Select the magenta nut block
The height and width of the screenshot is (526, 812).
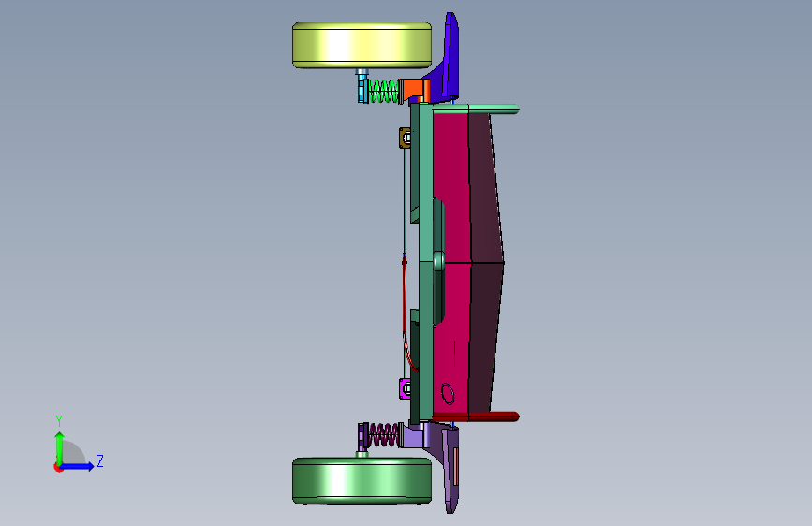[405, 388]
